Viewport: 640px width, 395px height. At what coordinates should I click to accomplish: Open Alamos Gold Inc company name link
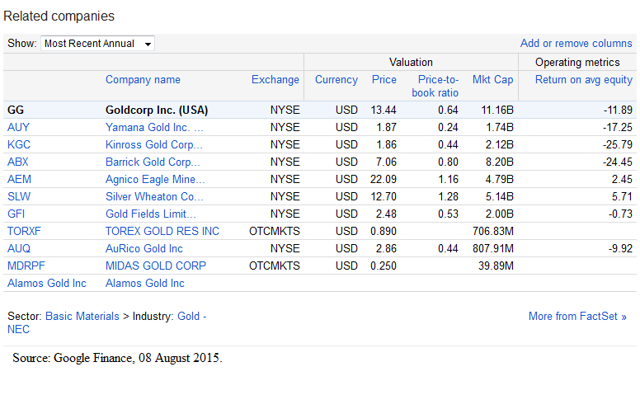pyautogui.click(x=145, y=283)
